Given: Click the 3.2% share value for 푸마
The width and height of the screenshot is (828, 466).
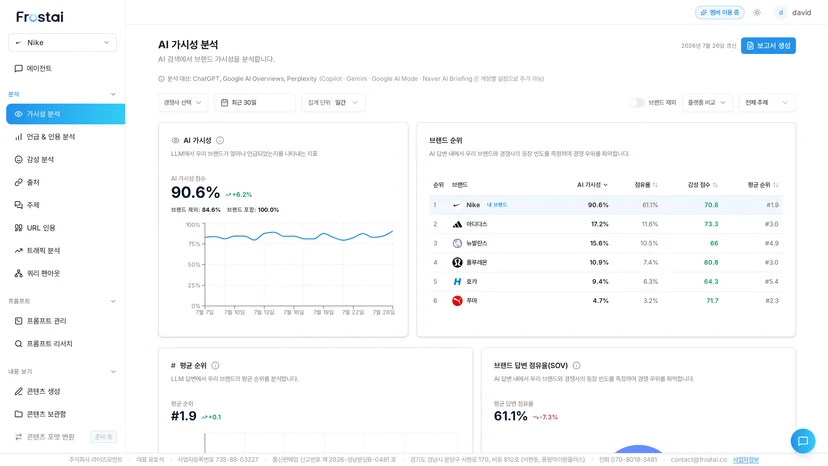Looking at the screenshot, I should pos(651,301).
